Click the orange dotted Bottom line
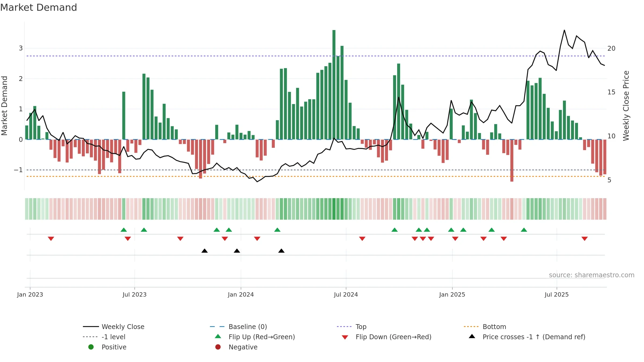The width and height of the screenshot is (644, 362). (x=316, y=176)
